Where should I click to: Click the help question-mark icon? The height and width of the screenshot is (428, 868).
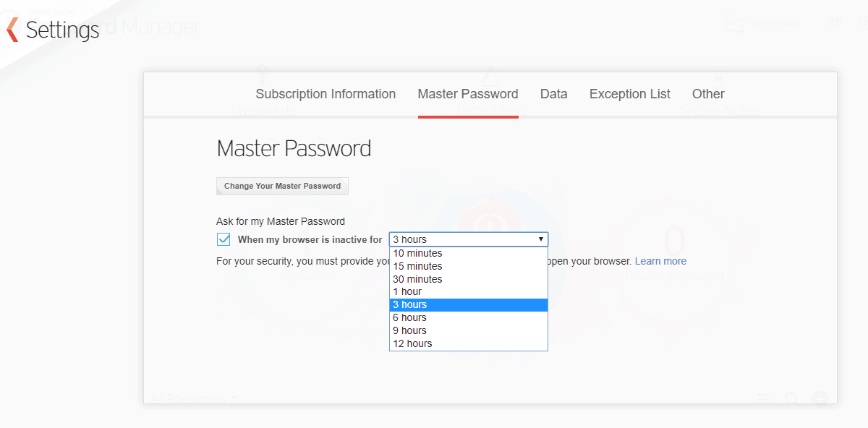pyautogui.click(x=864, y=22)
